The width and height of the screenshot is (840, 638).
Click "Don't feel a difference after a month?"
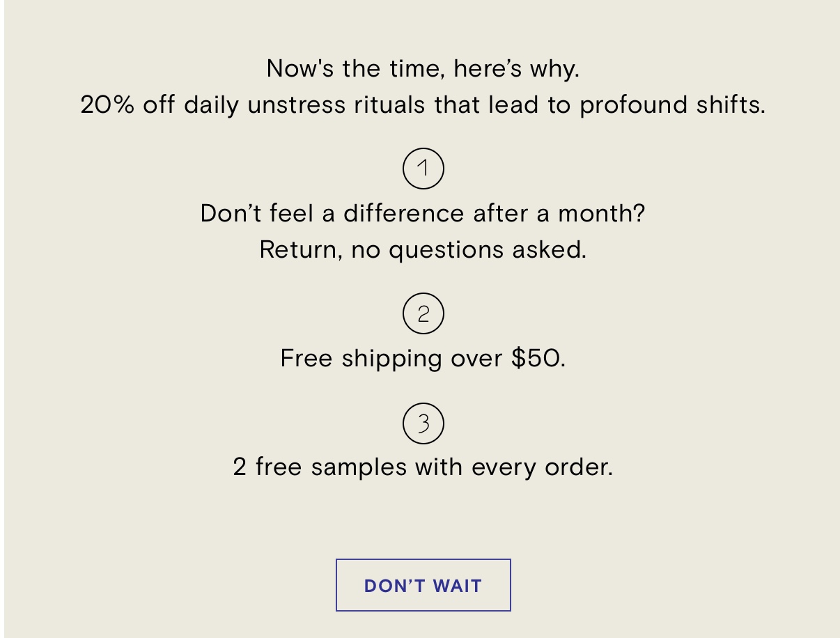pos(423,213)
